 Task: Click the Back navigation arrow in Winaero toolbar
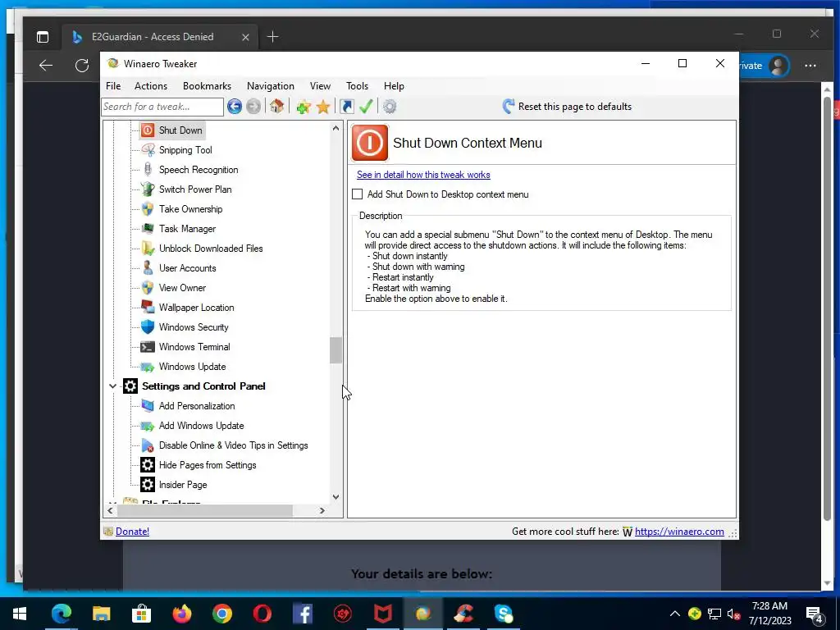[x=234, y=107]
